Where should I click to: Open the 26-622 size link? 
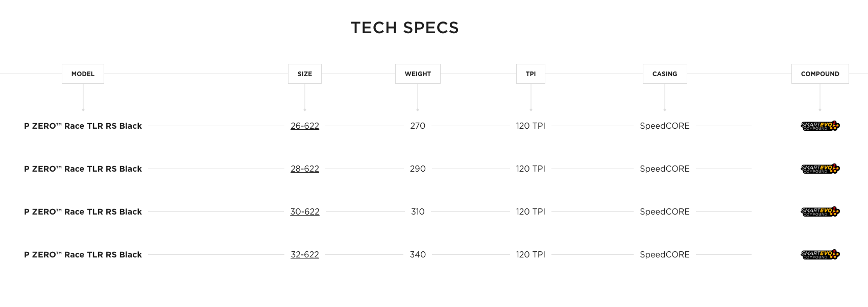coord(305,126)
